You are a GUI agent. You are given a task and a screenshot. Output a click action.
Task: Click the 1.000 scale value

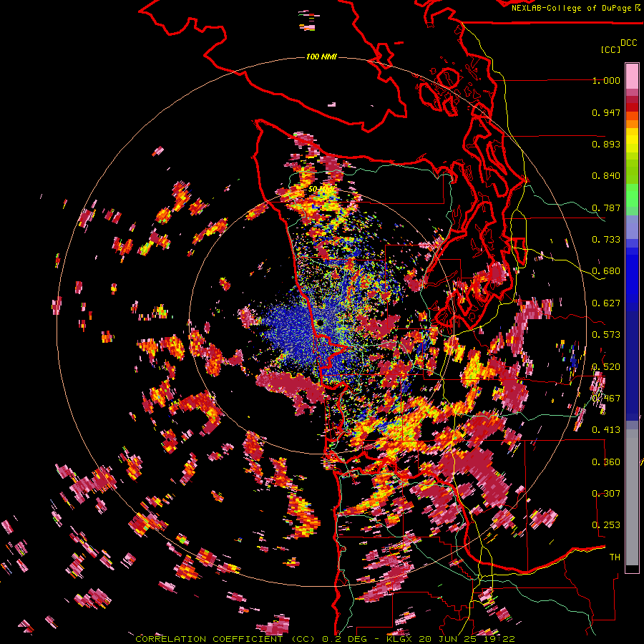pos(606,80)
